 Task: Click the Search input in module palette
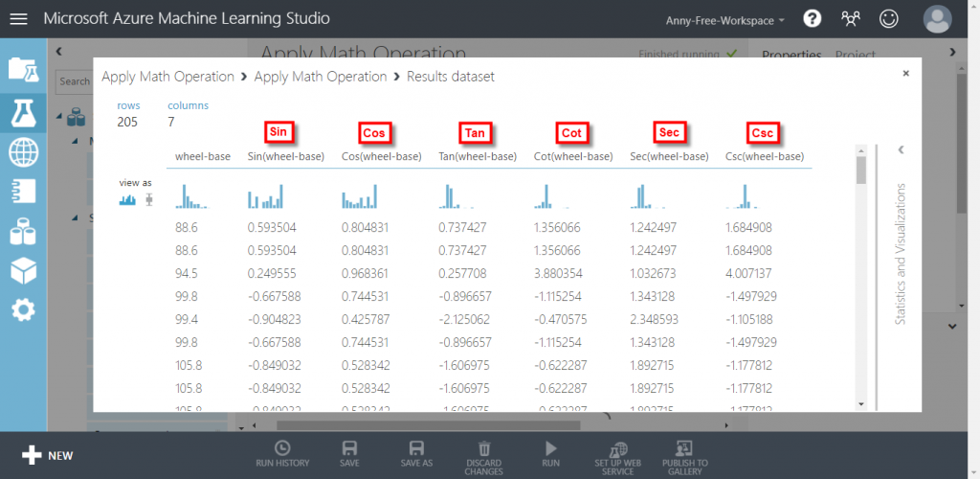click(74, 81)
